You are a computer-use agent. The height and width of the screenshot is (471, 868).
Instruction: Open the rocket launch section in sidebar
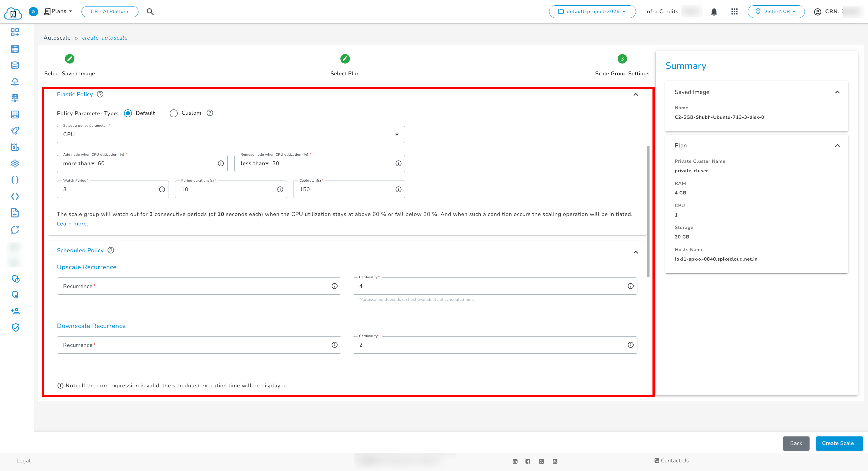(15, 131)
